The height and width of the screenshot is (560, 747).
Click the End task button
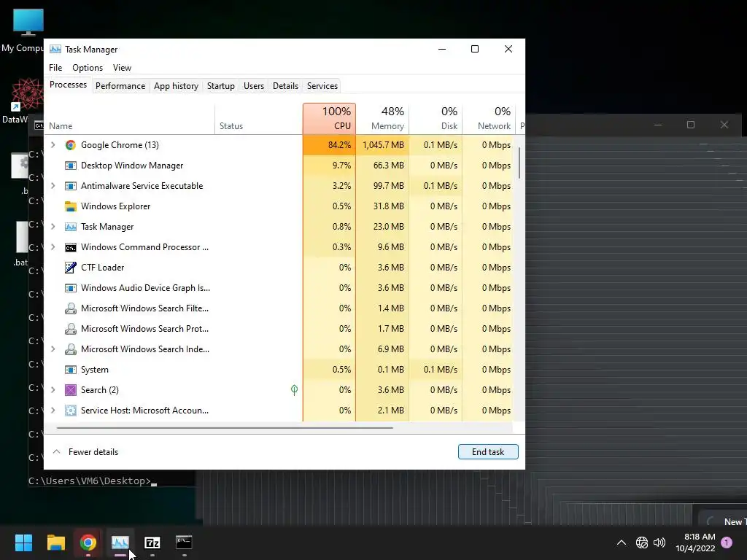(x=488, y=452)
